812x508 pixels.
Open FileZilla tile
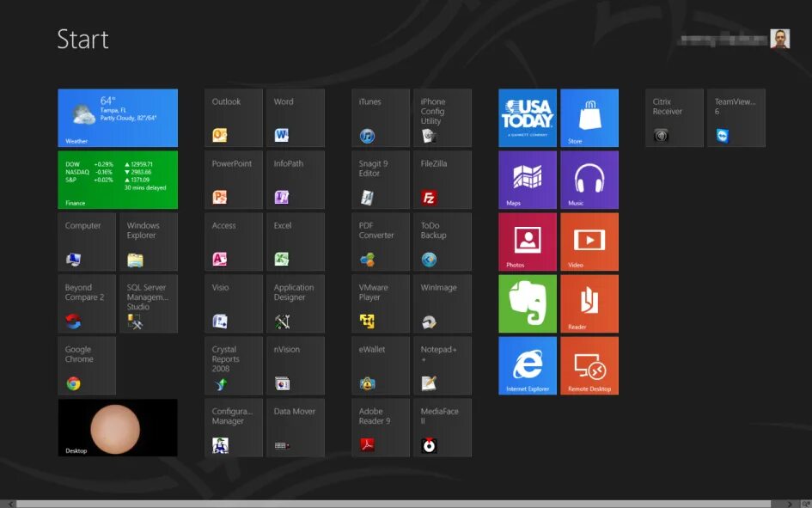point(443,180)
